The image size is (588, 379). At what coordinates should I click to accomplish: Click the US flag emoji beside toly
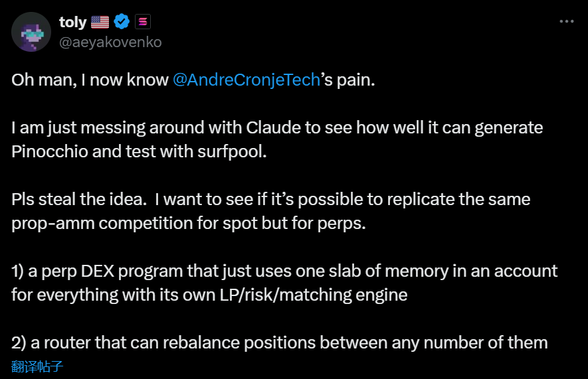(100, 22)
